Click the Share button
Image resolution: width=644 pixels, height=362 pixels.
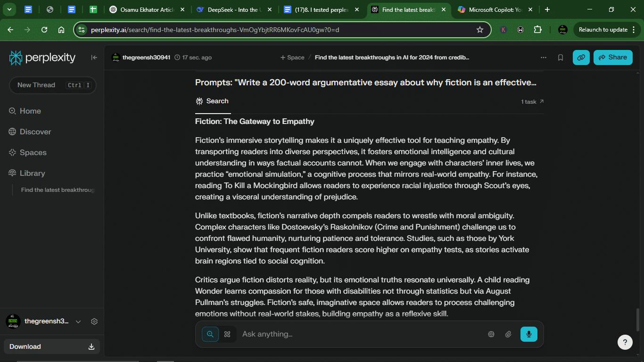coord(613,58)
